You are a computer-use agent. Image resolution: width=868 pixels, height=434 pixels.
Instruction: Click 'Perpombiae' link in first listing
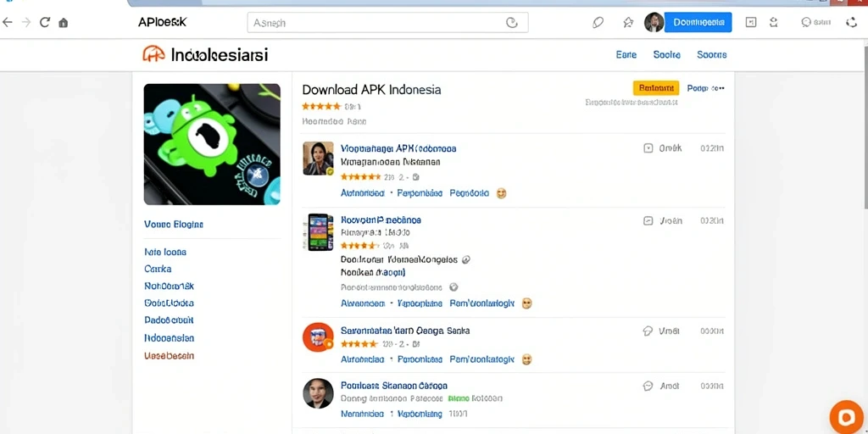[420, 193]
